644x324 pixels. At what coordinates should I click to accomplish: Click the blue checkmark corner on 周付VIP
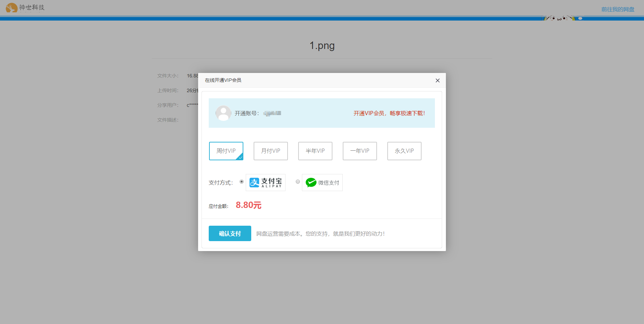240,157
